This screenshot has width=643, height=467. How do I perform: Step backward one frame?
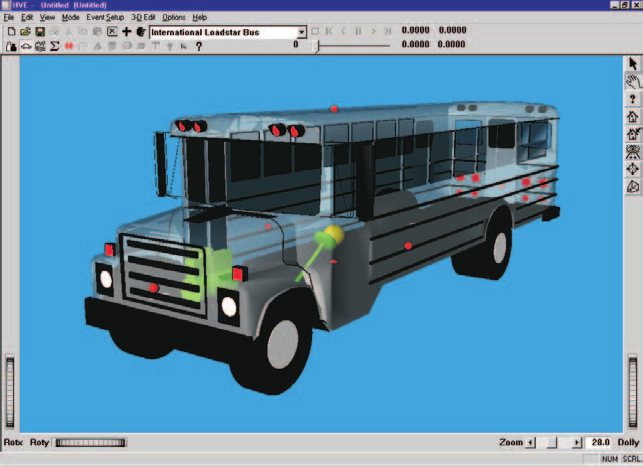pos(343,31)
